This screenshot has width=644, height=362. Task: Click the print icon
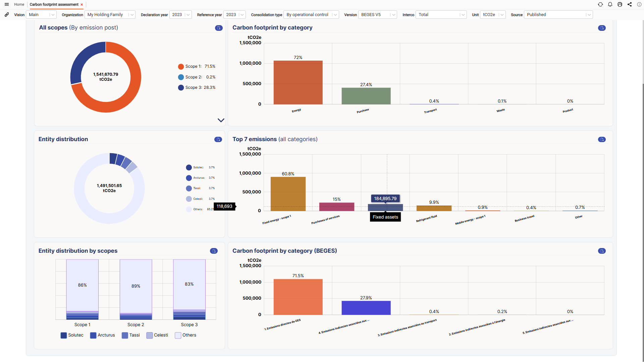pos(620,4)
